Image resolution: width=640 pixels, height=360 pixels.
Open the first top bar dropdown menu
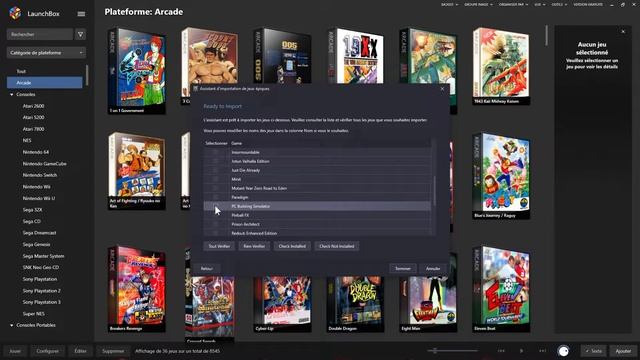pos(449,4)
